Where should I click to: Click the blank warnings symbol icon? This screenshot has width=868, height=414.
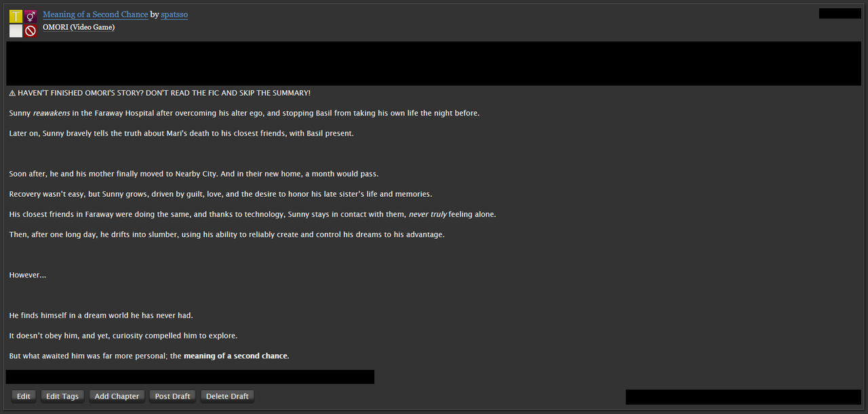[16, 31]
